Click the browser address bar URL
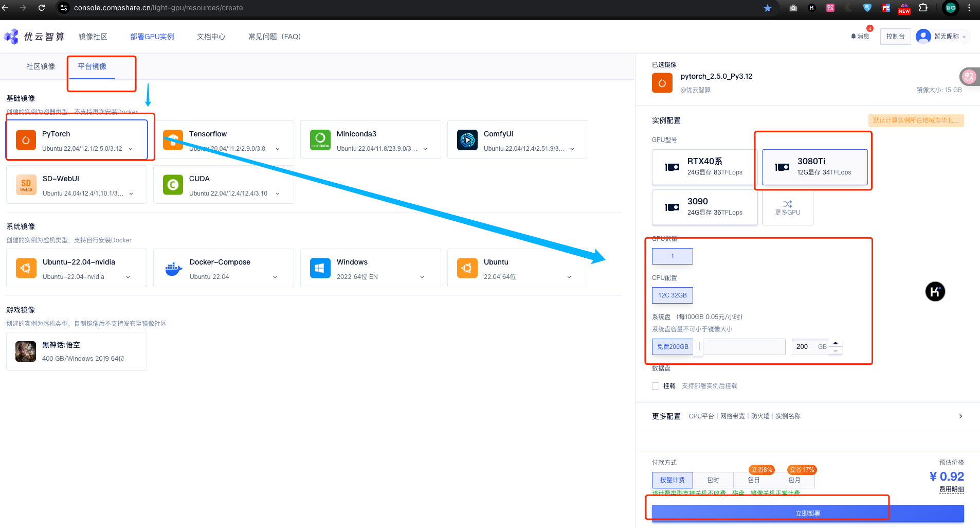The height and width of the screenshot is (528, 980). tap(158, 8)
